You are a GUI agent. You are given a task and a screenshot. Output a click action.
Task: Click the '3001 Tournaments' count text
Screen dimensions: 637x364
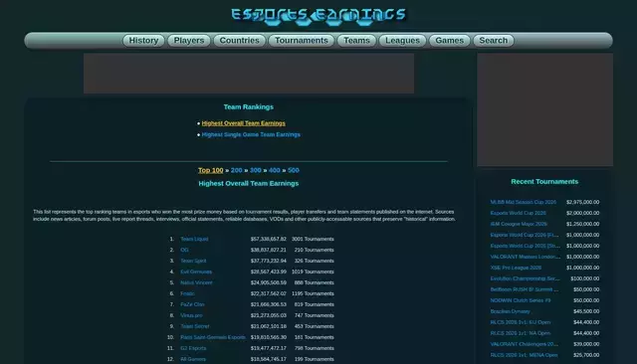(x=313, y=239)
